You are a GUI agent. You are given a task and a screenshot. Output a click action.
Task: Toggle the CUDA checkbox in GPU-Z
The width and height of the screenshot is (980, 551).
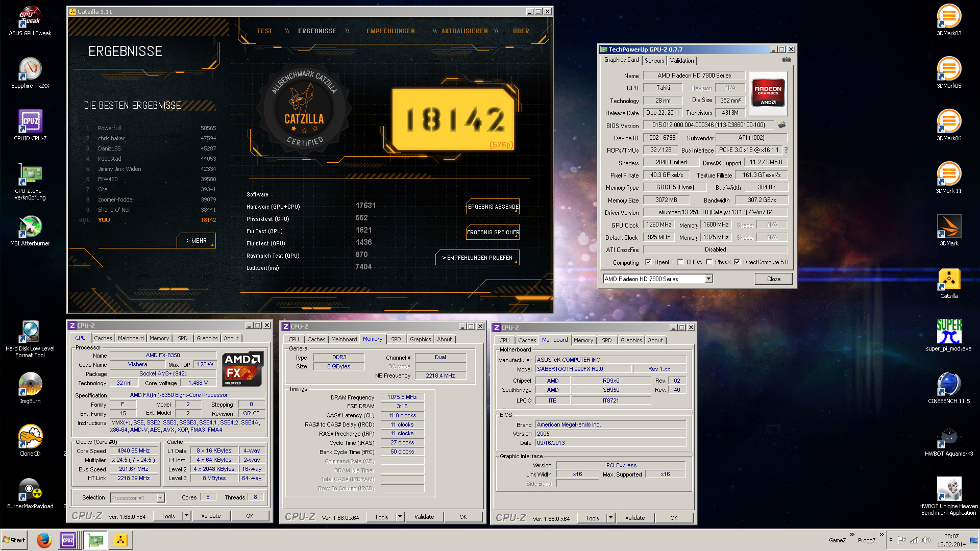[680, 262]
